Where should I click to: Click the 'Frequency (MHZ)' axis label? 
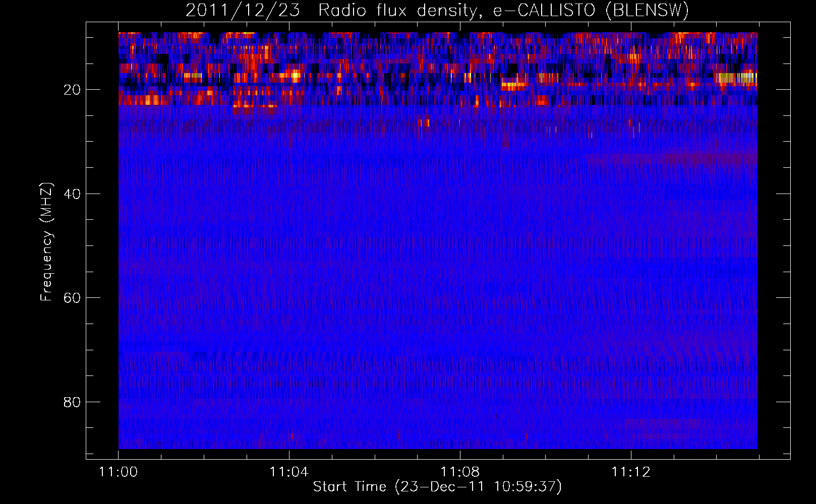coord(46,242)
